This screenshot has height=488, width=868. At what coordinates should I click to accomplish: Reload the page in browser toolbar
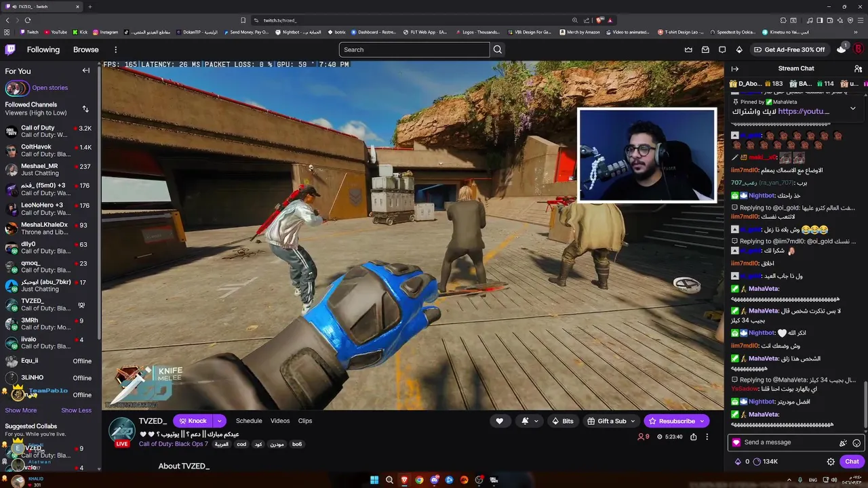27,20
